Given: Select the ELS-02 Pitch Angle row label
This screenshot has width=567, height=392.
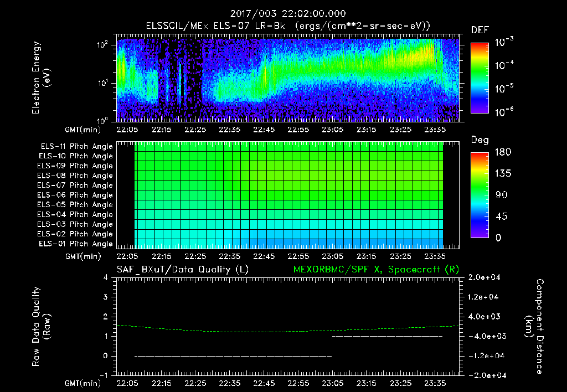Looking at the screenshot, I should pyautogui.click(x=75, y=234).
